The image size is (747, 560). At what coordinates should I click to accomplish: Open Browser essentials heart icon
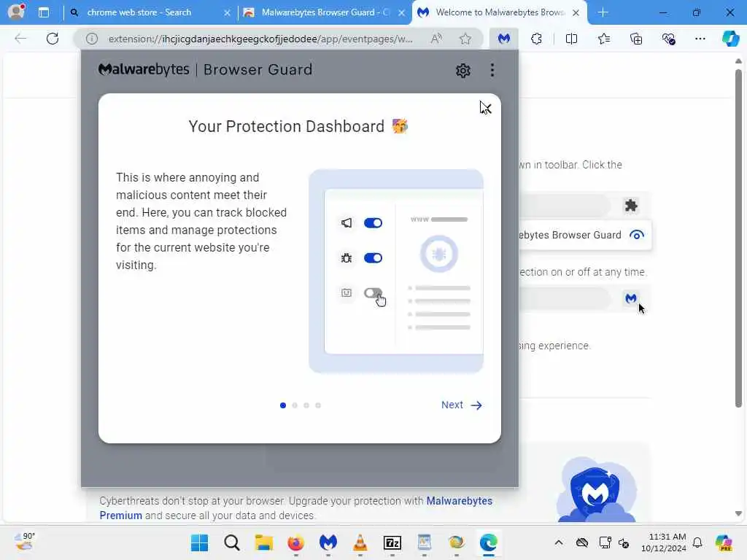(668, 39)
